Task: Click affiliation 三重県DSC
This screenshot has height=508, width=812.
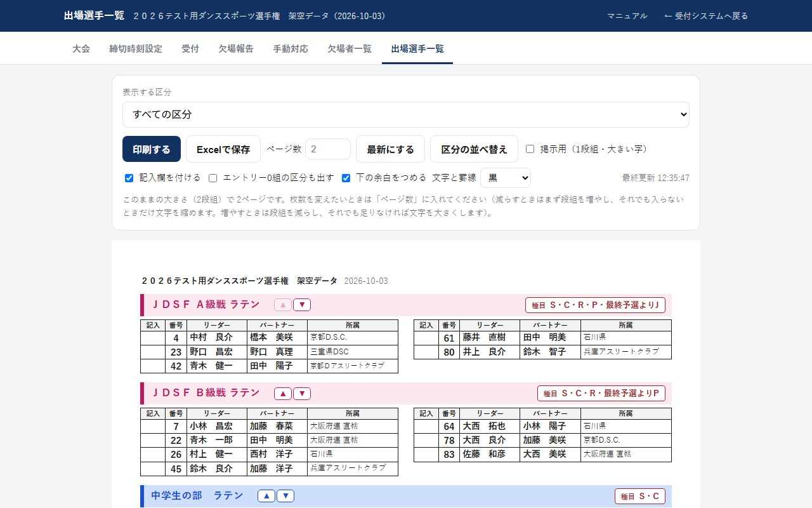Action: pyautogui.click(x=329, y=352)
